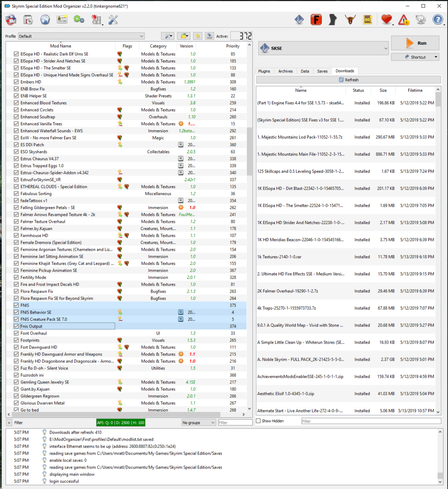The image size is (448, 489).
Task: Click the Install Mod from archive icon
Action: click(28, 20)
